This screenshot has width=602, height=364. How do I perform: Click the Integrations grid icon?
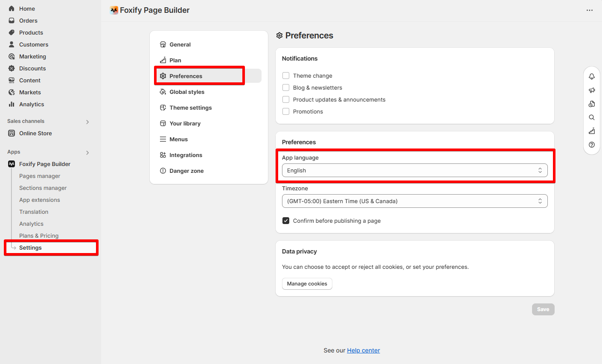pos(163,155)
